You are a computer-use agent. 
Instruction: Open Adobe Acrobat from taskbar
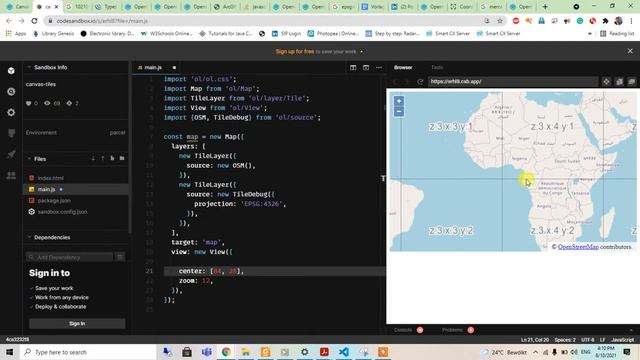324,352
